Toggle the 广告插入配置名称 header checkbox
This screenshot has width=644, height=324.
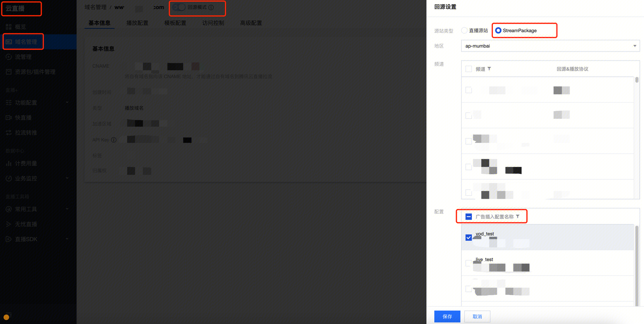pyautogui.click(x=468, y=217)
